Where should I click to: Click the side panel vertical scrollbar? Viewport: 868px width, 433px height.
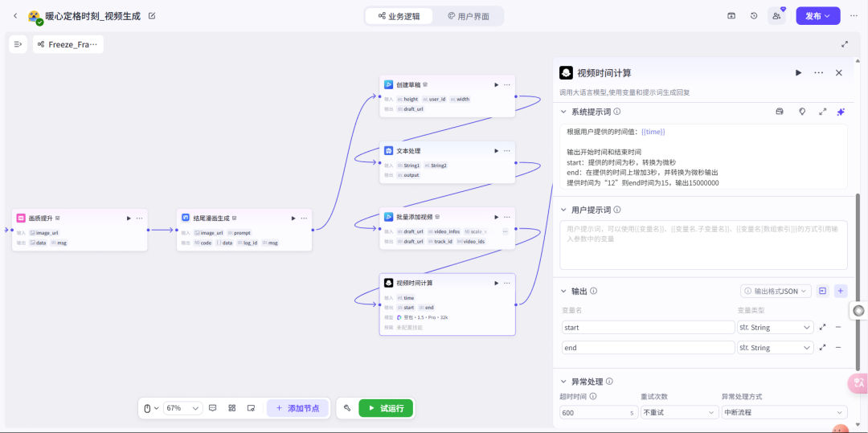pyautogui.click(x=858, y=282)
